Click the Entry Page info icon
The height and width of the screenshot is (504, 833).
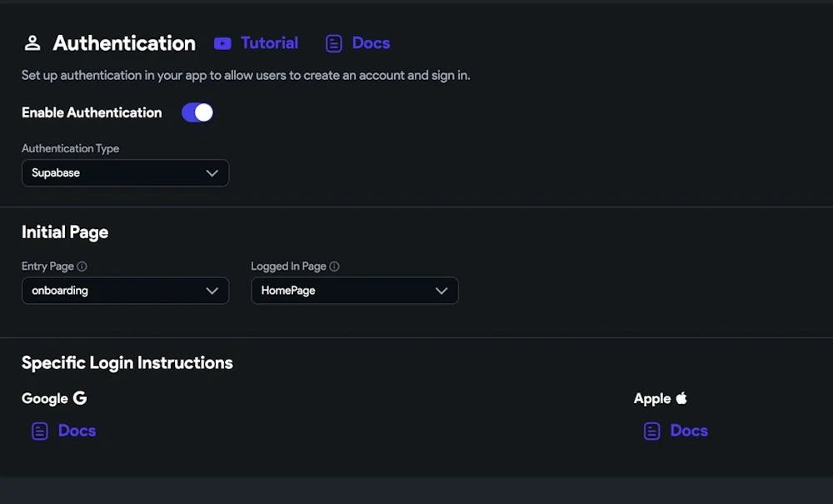coord(82,266)
